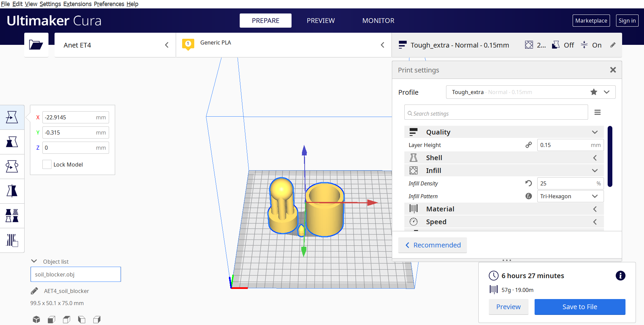Open the Infill Pattern dropdown
The image size is (644, 325).
coord(570,196)
